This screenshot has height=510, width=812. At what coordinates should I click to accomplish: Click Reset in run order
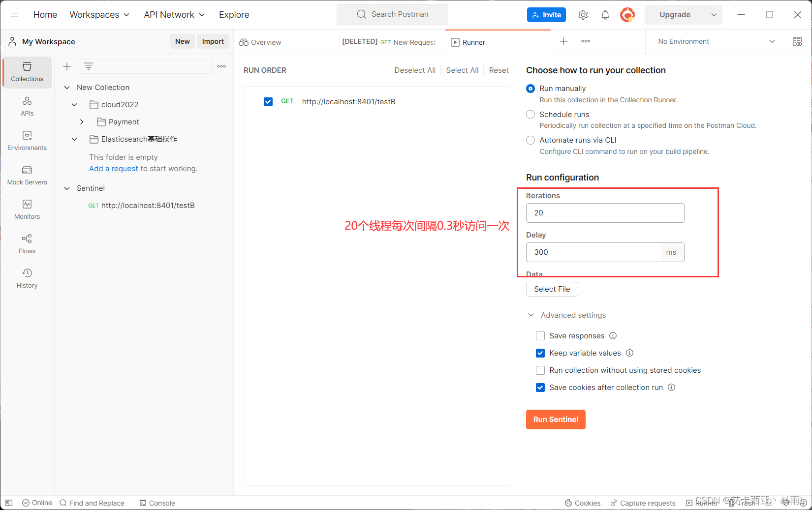tap(499, 70)
